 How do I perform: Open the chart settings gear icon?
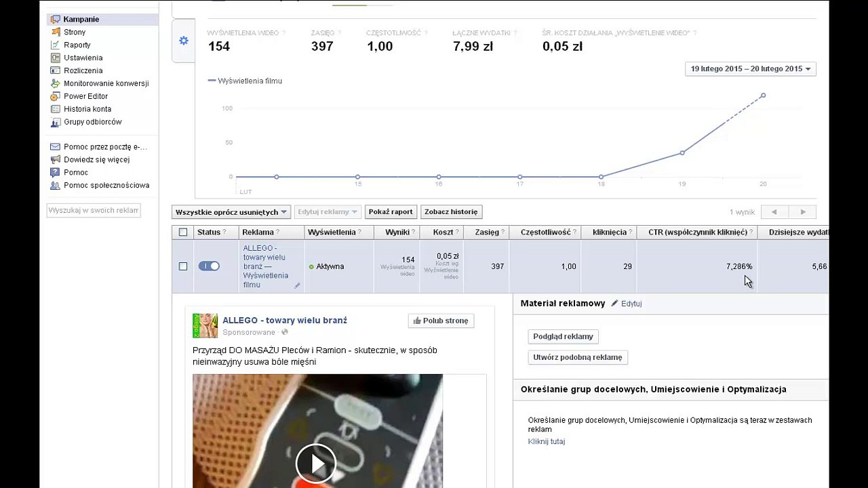pos(184,41)
